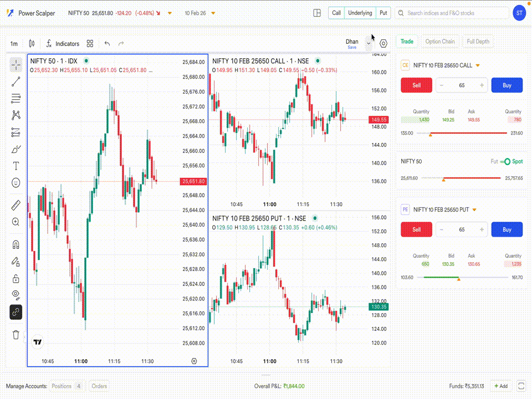
Task: Open the 25650 CALL strike dropdown
Action: 478,65
